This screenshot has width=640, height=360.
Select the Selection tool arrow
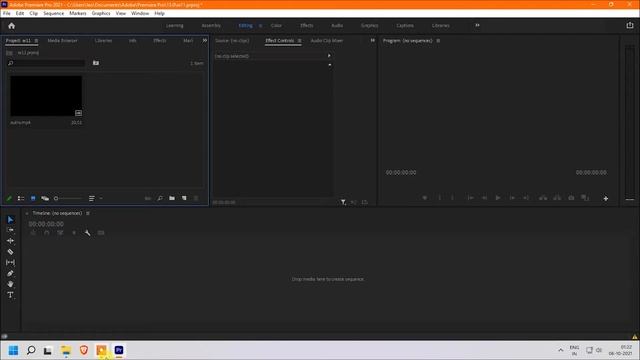pos(11,220)
